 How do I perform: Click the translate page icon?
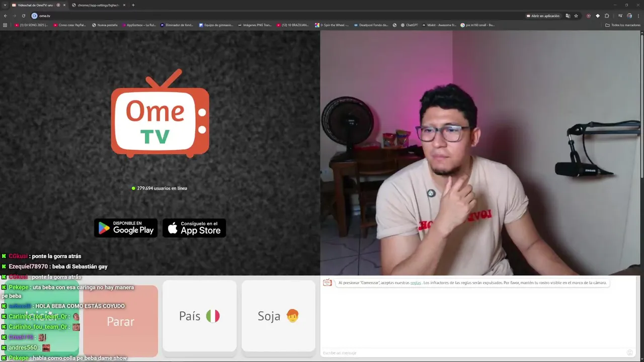tap(568, 16)
